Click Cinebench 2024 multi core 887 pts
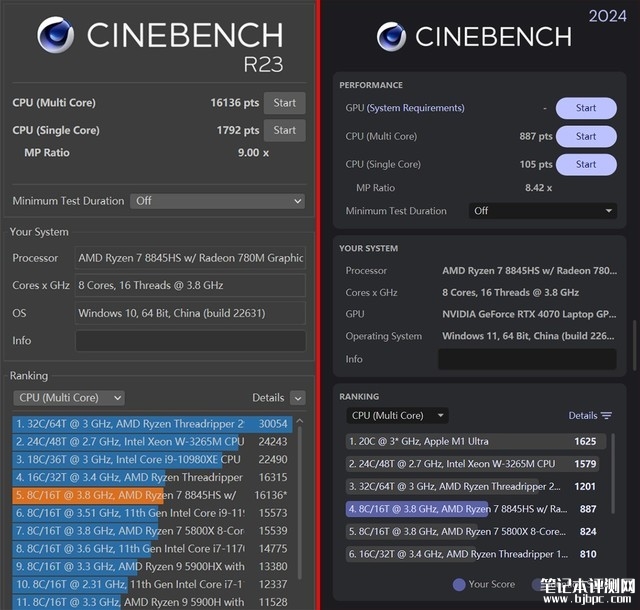This screenshot has height=610, width=640. click(x=536, y=136)
